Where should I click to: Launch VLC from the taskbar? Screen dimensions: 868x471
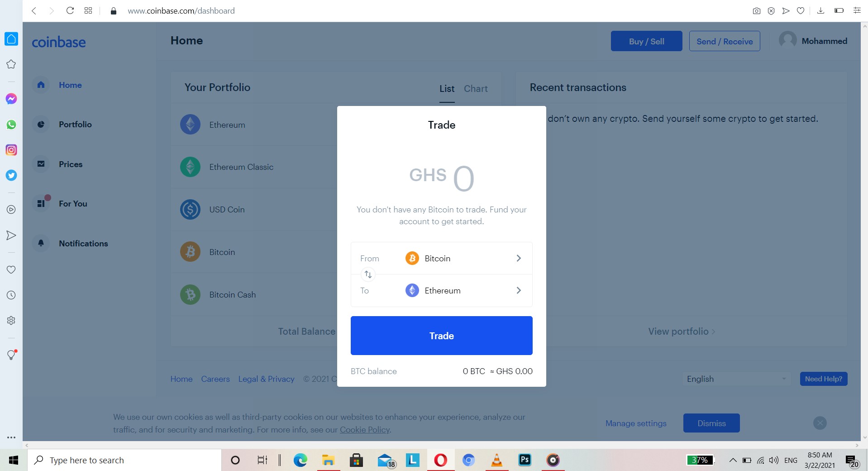[x=496, y=460]
